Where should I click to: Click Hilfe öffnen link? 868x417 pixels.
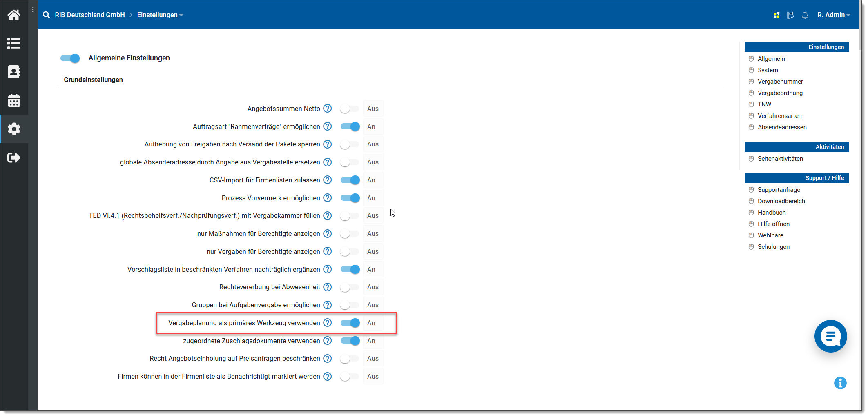coord(773,224)
